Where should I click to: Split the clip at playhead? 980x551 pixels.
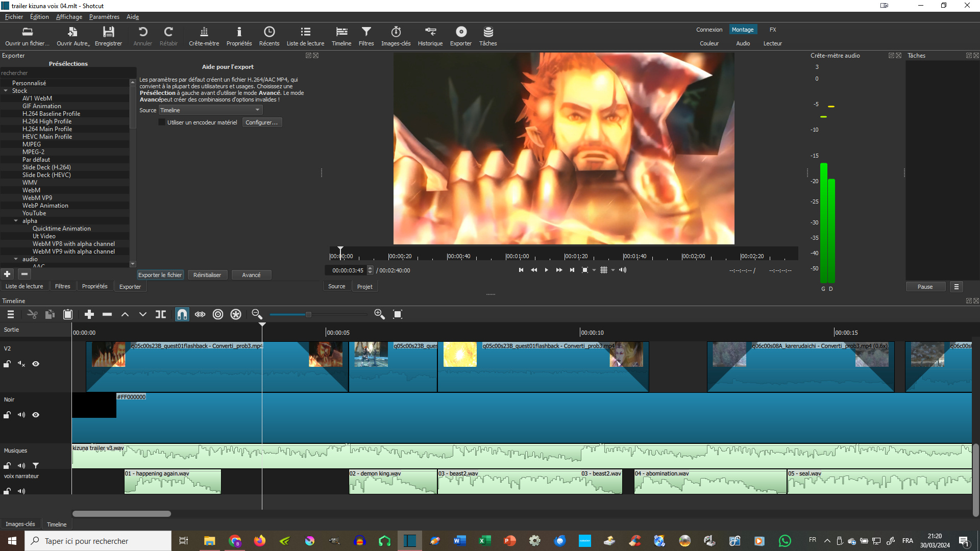pyautogui.click(x=161, y=314)
